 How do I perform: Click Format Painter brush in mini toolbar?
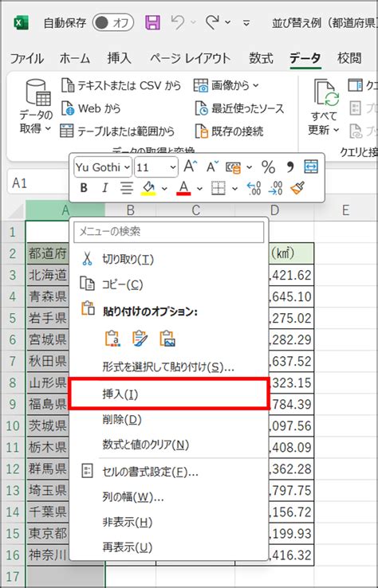[x=297, y=188]
